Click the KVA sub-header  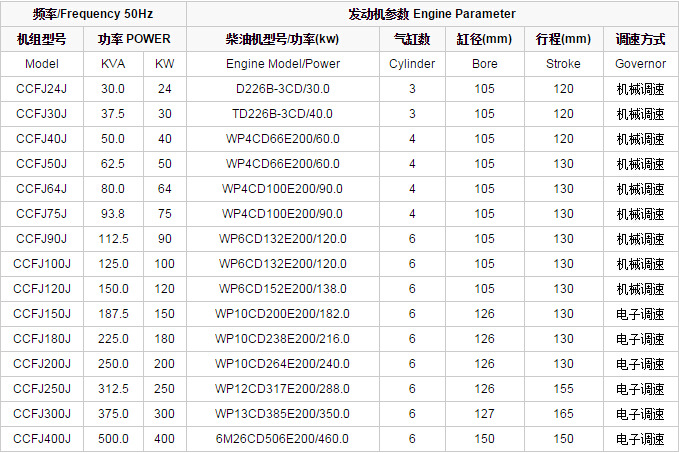coord(113,64)
